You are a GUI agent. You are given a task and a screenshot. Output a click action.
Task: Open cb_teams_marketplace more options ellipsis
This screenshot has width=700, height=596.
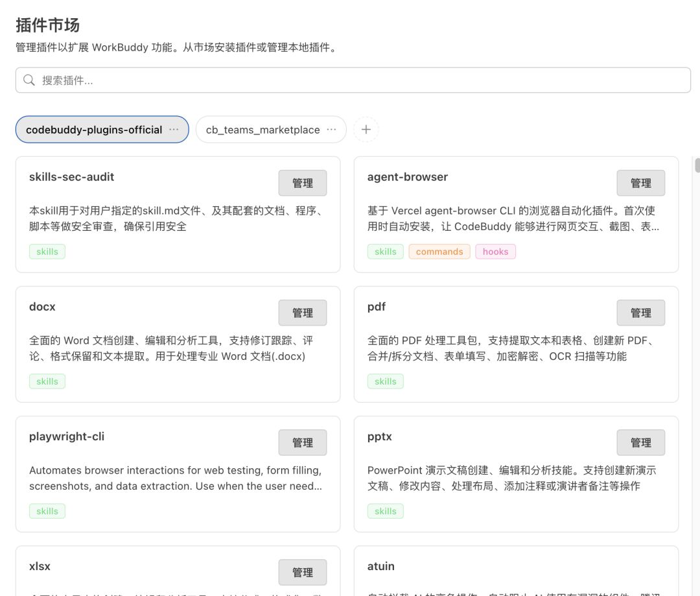click(x=331, y=130)
